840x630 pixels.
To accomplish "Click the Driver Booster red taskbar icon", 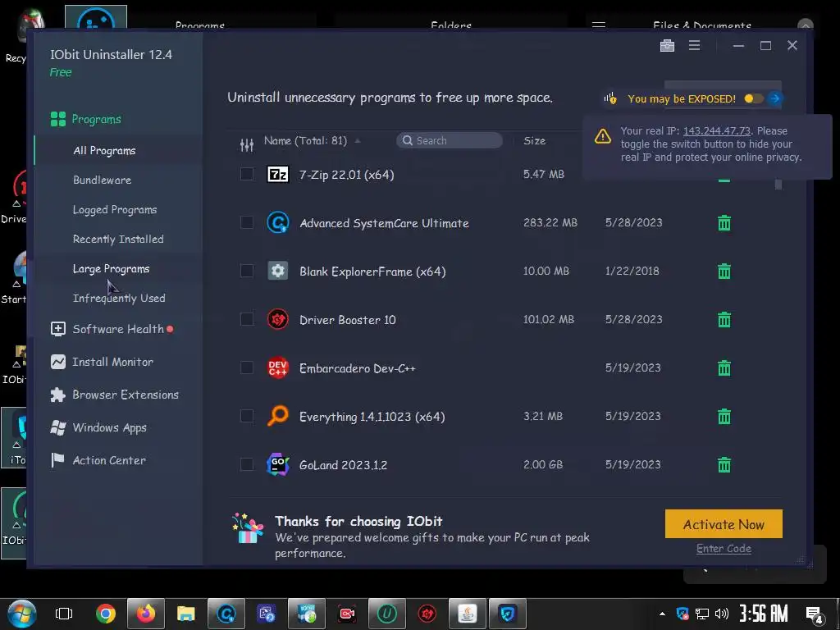I will [427, 614].
